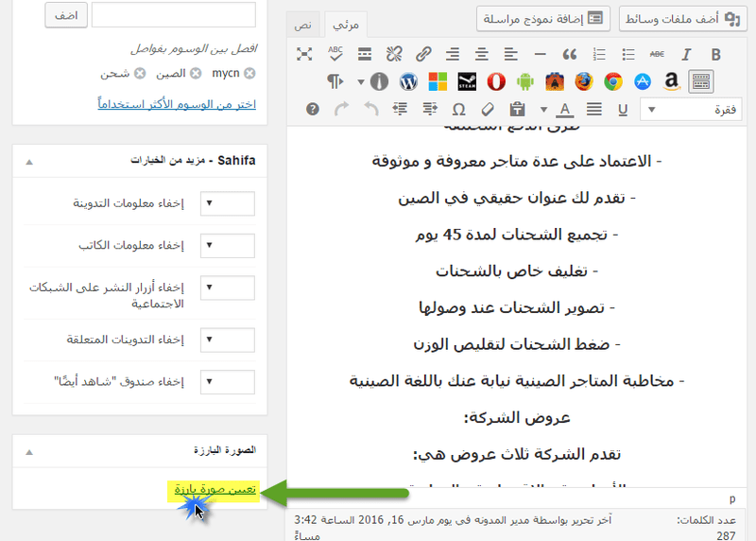
Task: Undo the last edit
Action: click(x=371, y=109)
